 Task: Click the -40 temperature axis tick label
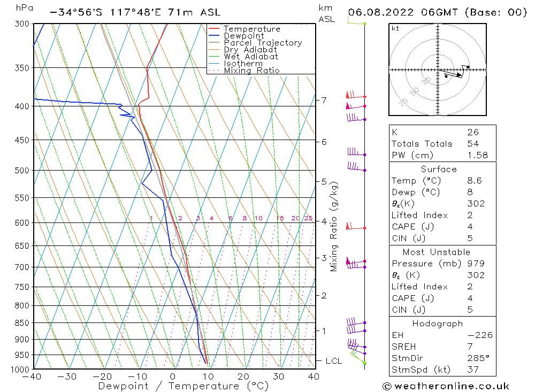(32, 376)
